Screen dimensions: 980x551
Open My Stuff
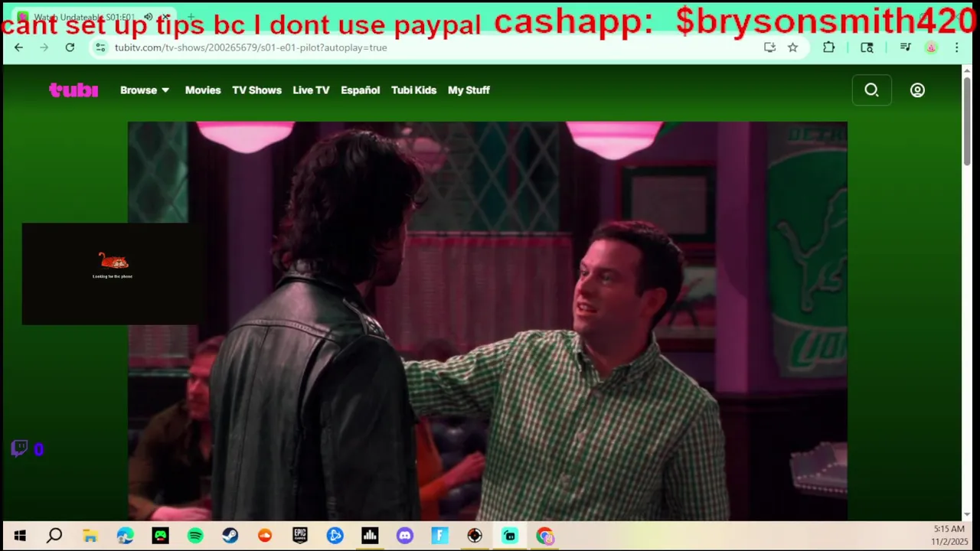469,90
